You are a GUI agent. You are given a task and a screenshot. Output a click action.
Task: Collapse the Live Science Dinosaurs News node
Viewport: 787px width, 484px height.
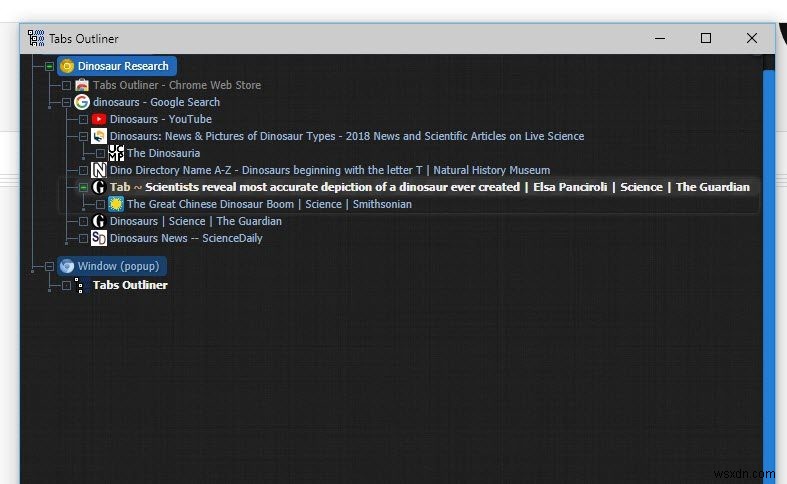tap(83, 137)
